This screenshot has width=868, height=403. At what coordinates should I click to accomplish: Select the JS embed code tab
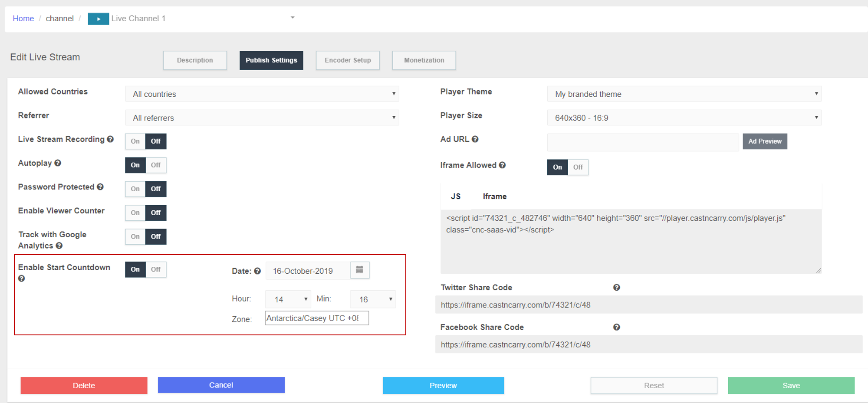tap(456, 197)
